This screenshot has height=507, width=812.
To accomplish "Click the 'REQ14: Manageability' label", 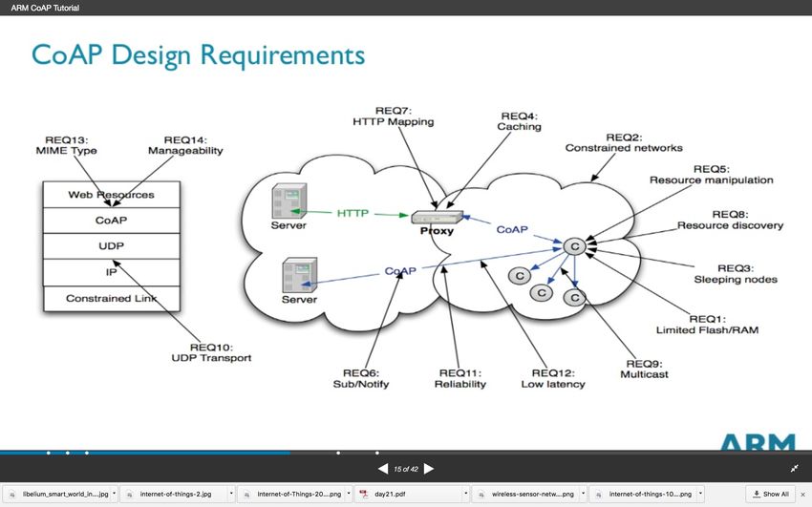I will [x=185, y=145].
